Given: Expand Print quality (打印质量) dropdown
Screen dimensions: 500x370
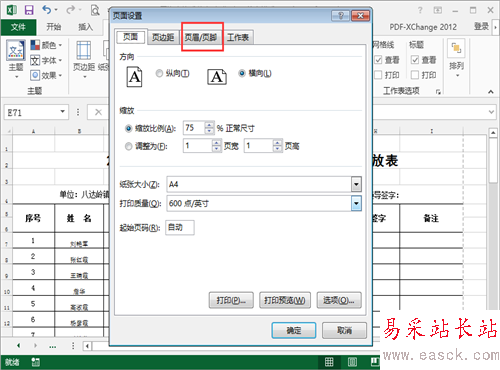Looking at the screenshot, I should (356, 203).
